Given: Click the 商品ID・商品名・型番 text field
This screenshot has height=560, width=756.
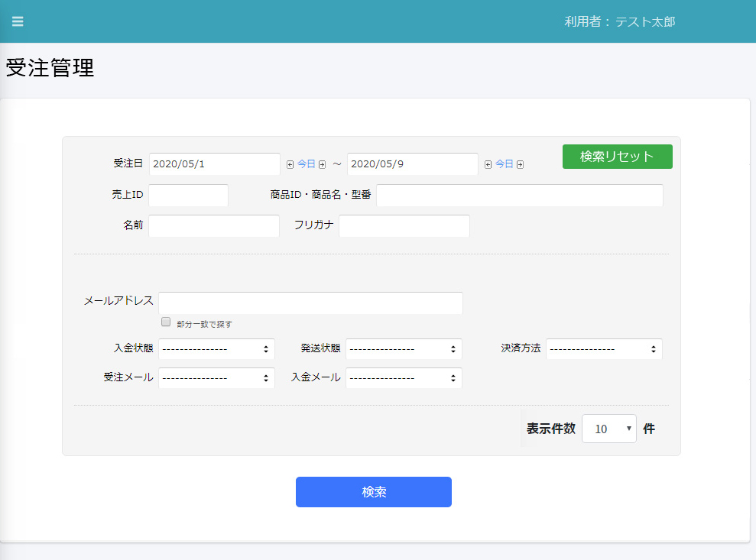Looking at the screenshot, I should point(519,196).
